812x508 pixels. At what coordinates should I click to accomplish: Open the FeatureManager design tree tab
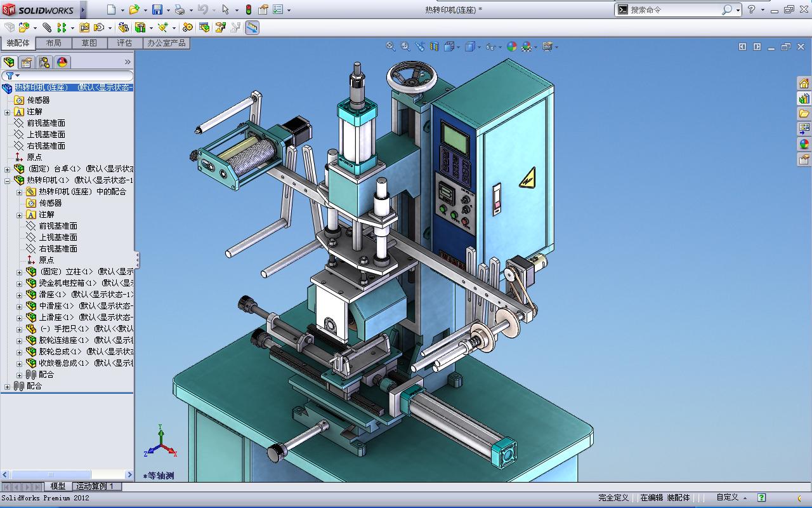point(9,62)
